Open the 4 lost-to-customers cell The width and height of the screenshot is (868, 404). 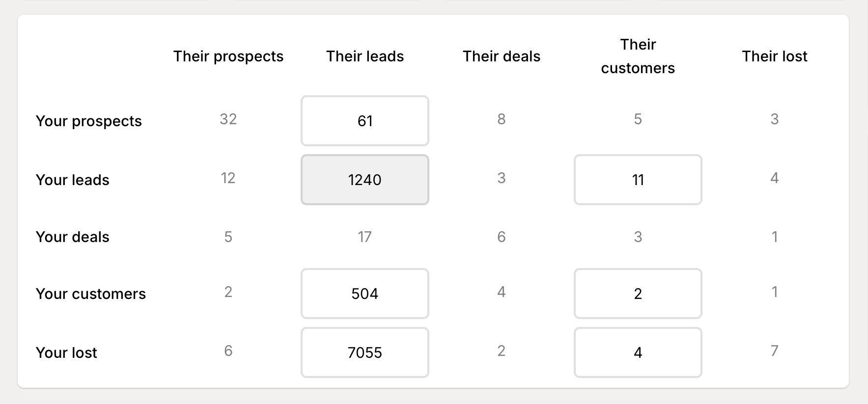[637, 352]
